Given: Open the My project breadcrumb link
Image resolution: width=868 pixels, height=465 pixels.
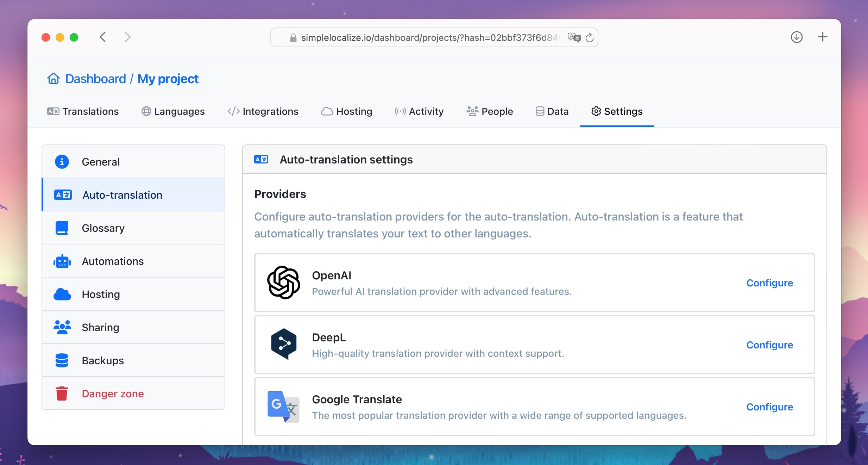Looking at the screenshot, I should click(168, 79).
